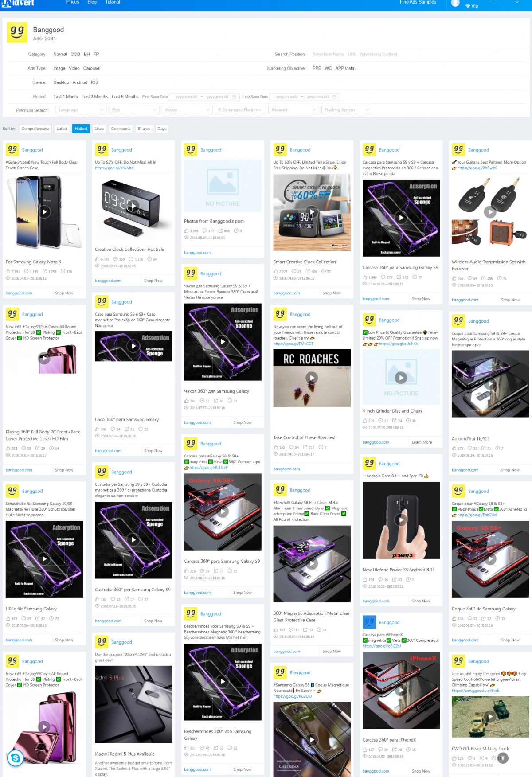Image resolution: width=532 pixels, height=777 pixels.
Task: Filter by Android device
Action: [80, 82]
